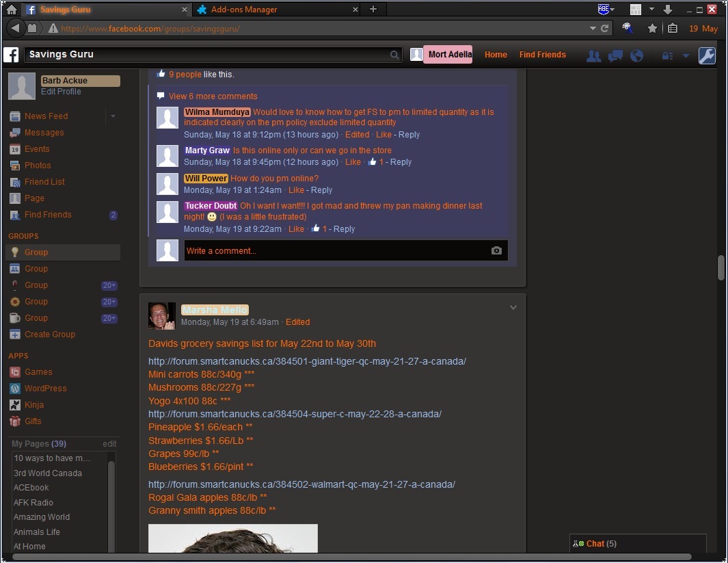728x563 pixels.
Task: Open Gifts app in sidebar
Action: click(x=33, y=421)
